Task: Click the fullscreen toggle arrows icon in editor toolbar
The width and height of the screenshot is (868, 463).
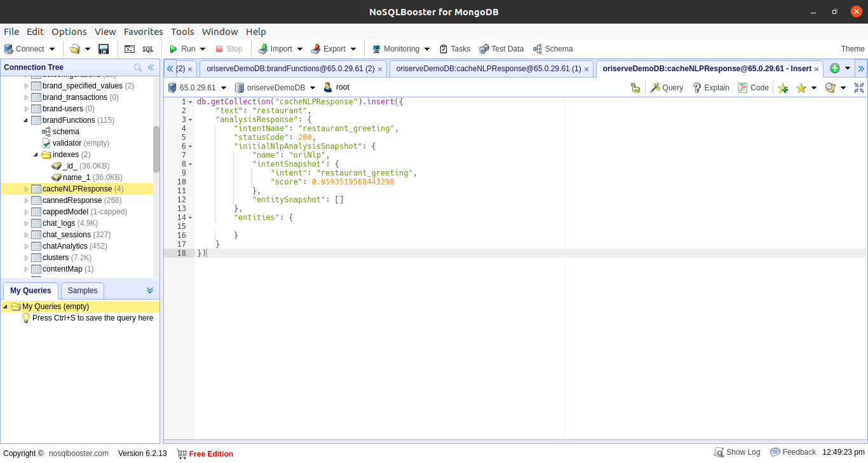Action: (859, 88)
